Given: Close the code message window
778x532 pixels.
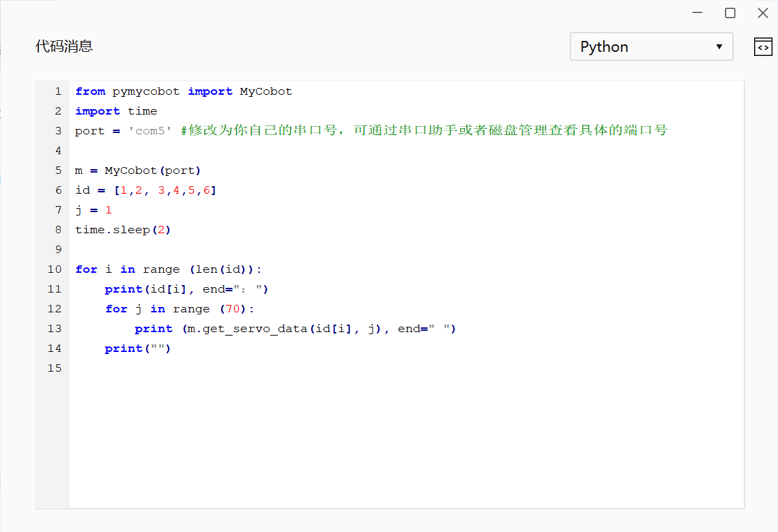Looking at the screenshot, I should click(762, 13).
